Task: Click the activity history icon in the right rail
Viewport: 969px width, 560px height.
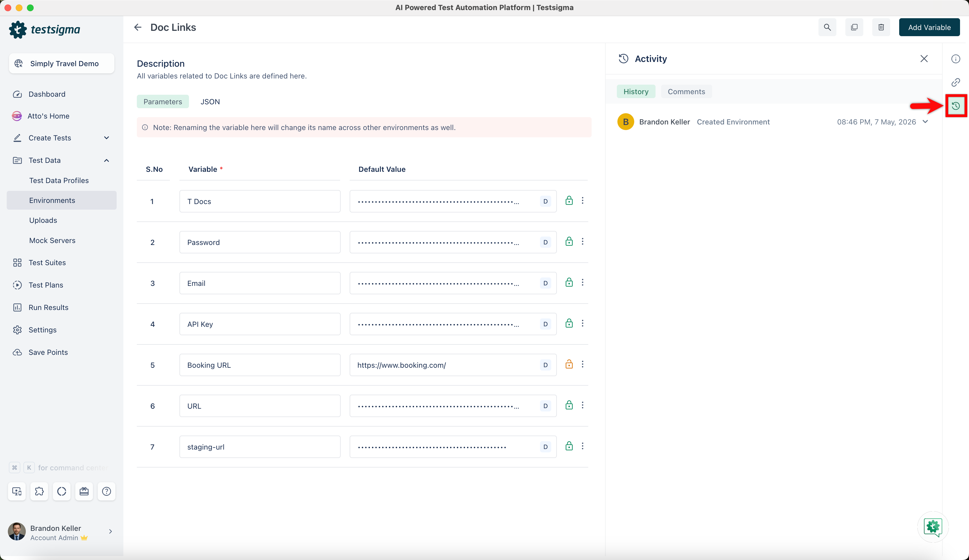Action: tap(956, 106)
